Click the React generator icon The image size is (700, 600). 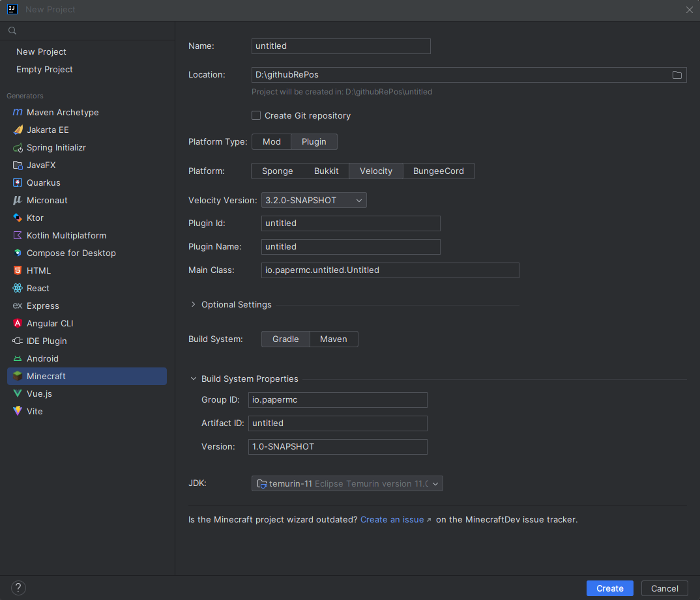[18, 289]
